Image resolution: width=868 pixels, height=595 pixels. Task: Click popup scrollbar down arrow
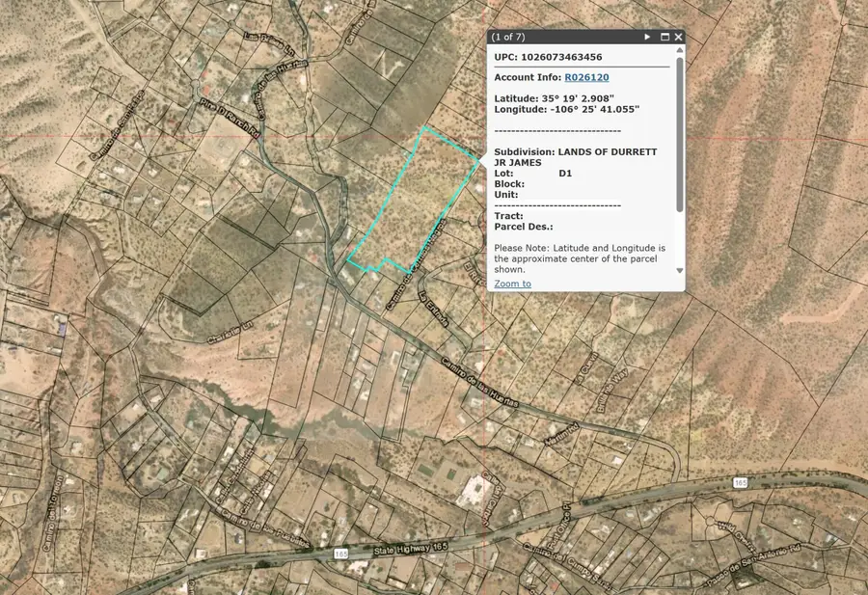point(679,270)
